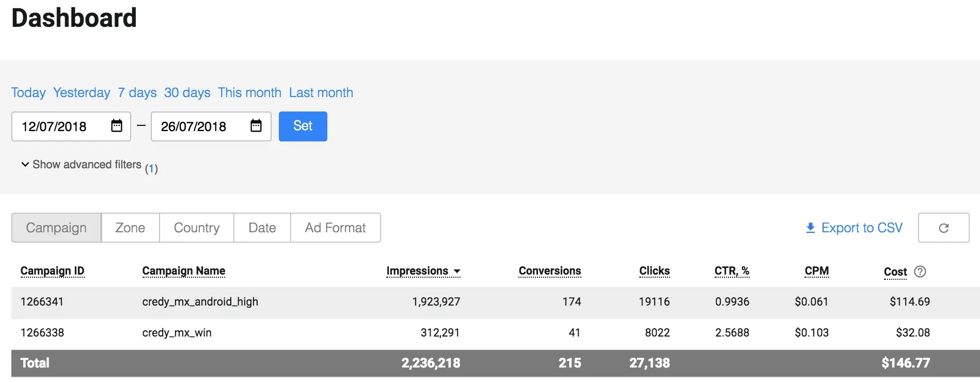Switch to the Zone tab
Screen dimensions: 980x383
(x=130, y=228)
